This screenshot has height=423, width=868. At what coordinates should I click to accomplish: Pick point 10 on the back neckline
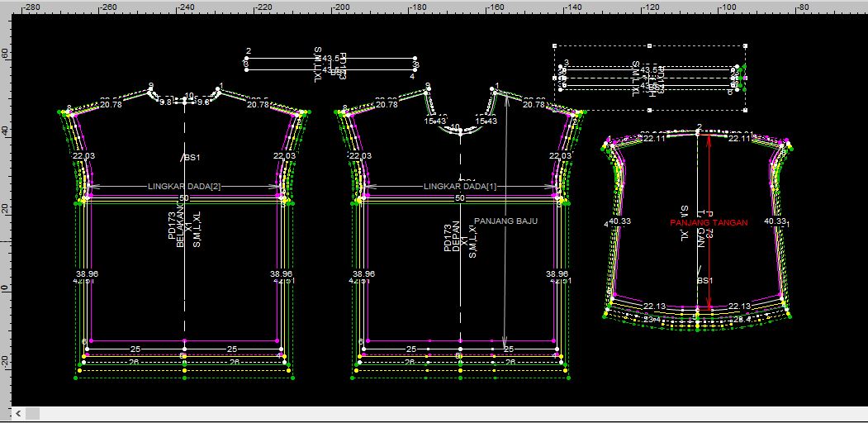pos(188,96)
